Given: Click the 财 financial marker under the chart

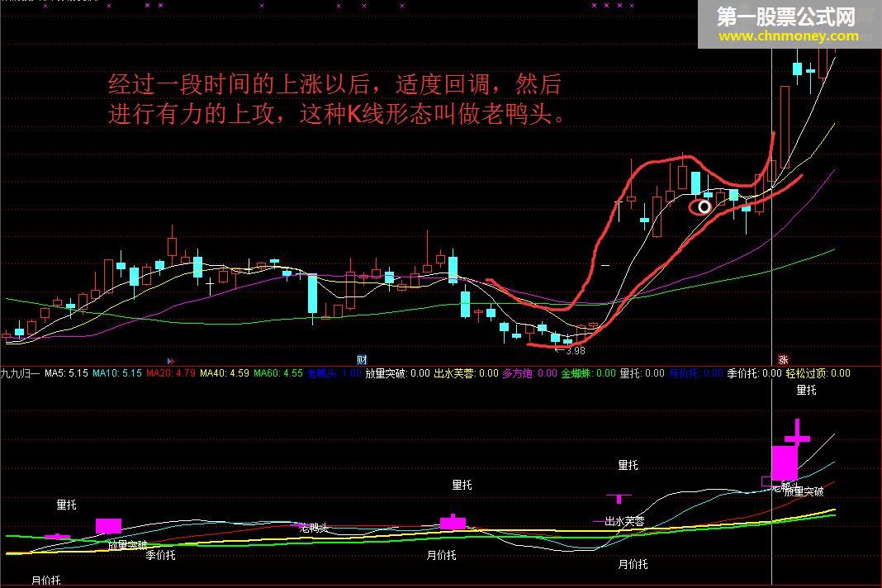Looking at the screenshot, I should point(362,359).
